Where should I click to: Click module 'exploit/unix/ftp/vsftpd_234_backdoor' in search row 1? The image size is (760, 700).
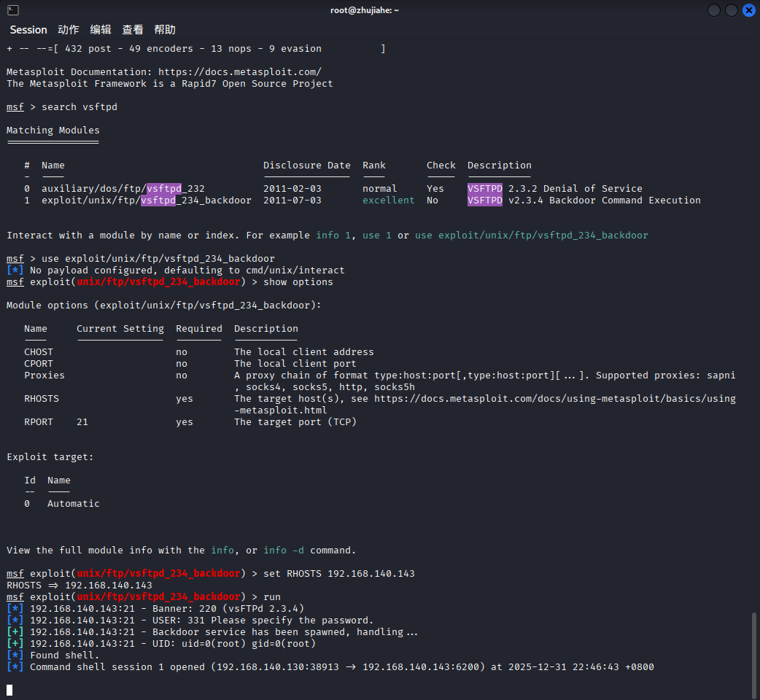147,200
